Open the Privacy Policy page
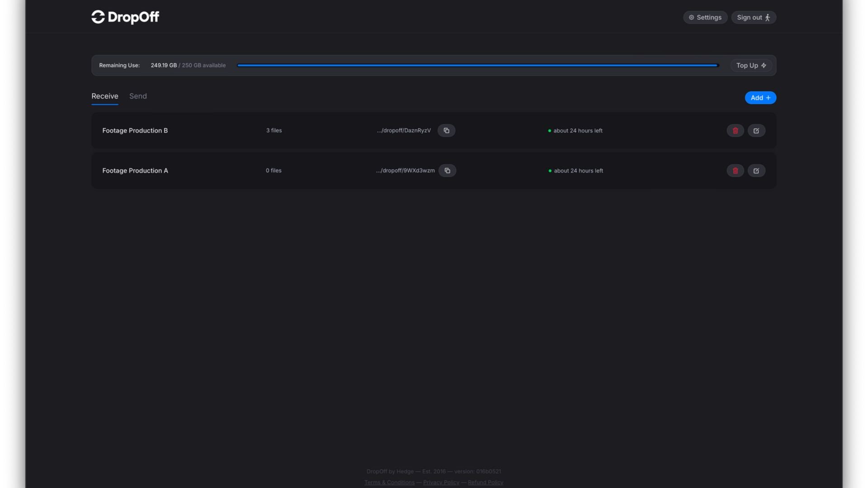 (441, 482)
